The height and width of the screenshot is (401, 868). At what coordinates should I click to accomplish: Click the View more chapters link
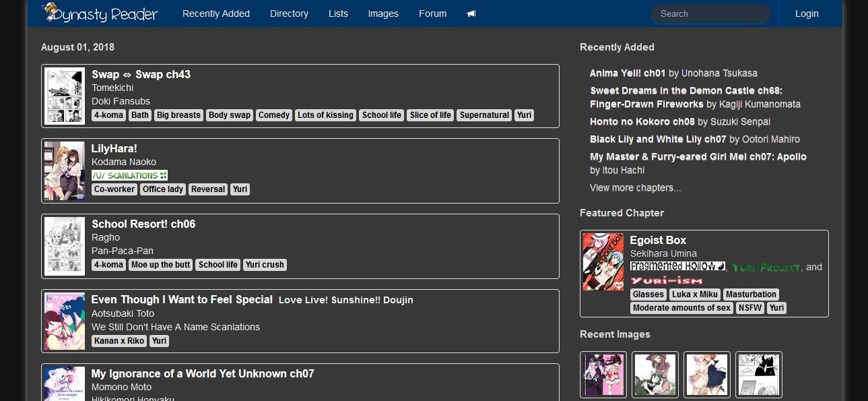tap(635, 188)
